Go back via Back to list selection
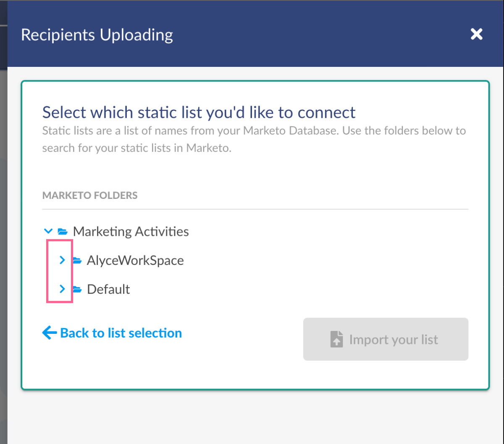The width and height of the screenshot is (504, 444). coord(112,333)
